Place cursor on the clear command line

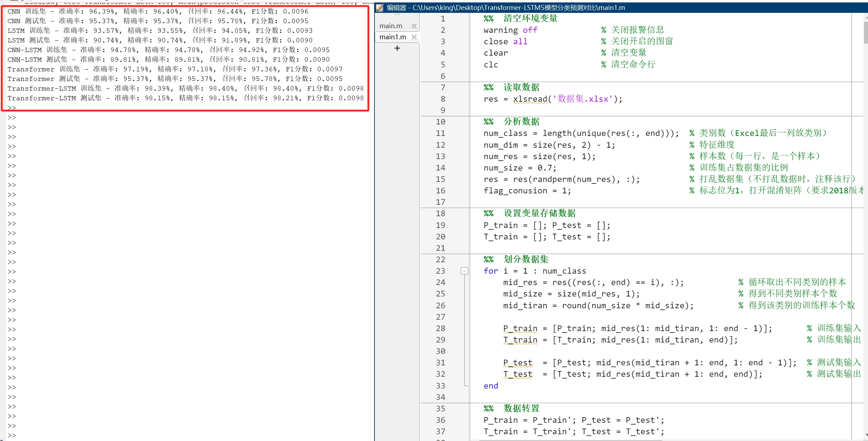(496, 53)
